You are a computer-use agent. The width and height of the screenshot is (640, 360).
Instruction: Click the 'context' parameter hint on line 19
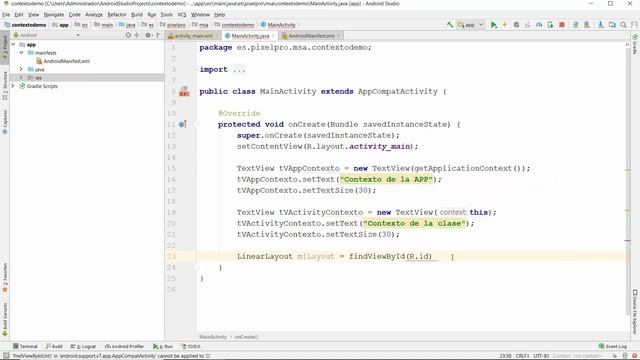click(453, 212)
